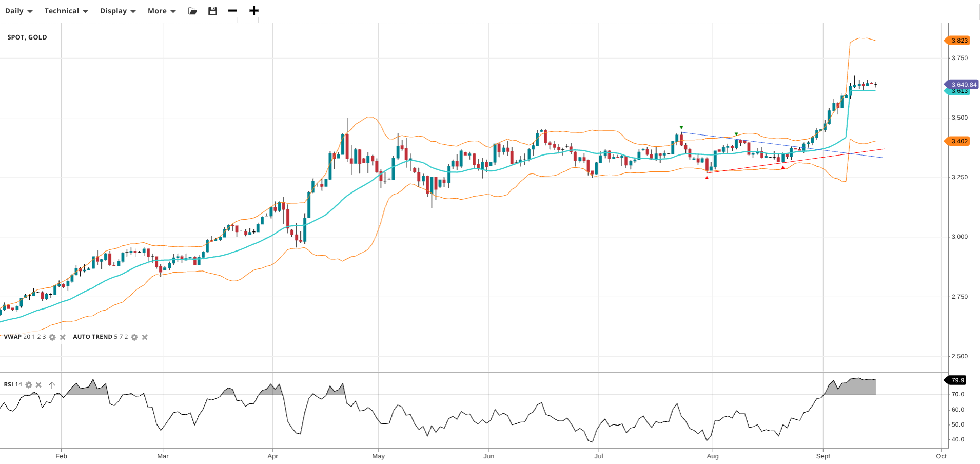Remove the VWAP indicator

pyautogui.click(x=63, y=337)
